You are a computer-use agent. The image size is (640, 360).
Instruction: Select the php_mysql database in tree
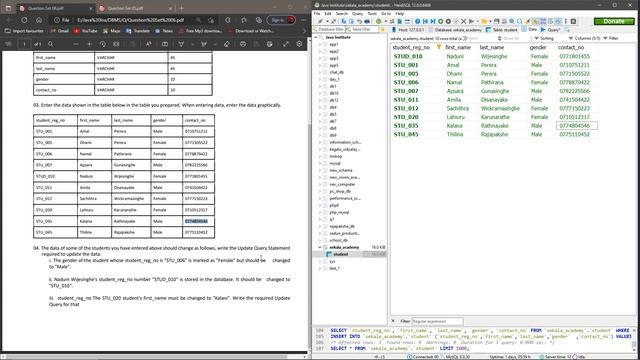pyautogui.click(x=339, y=212)
